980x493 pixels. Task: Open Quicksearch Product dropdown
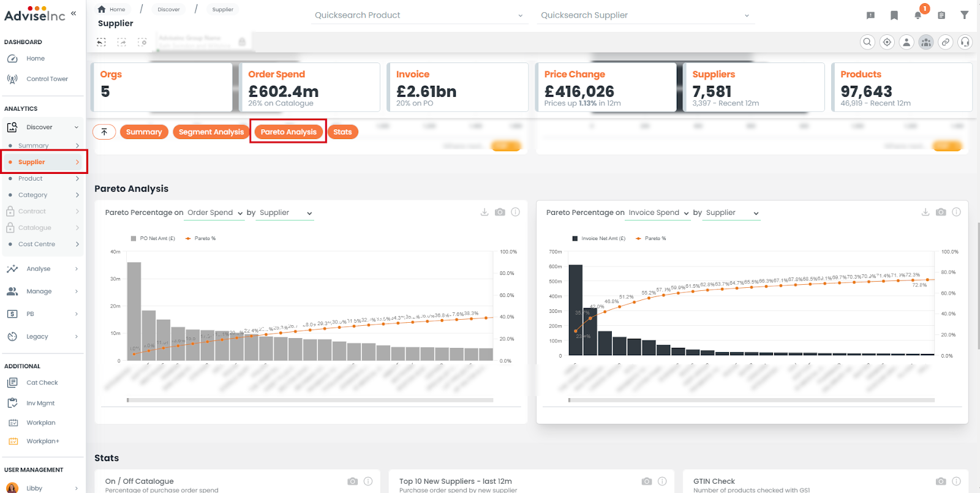[x=419, y=15]
